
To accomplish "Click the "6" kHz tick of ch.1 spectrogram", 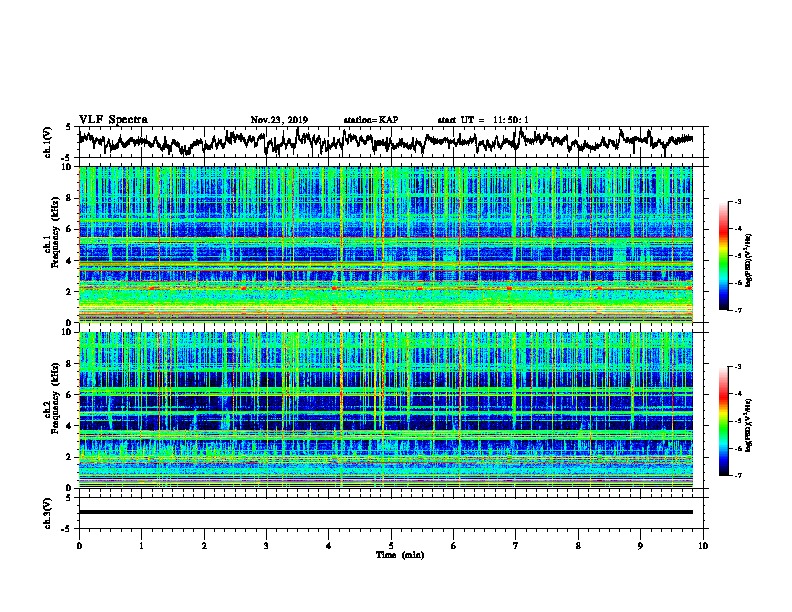I will coord(70,229).
